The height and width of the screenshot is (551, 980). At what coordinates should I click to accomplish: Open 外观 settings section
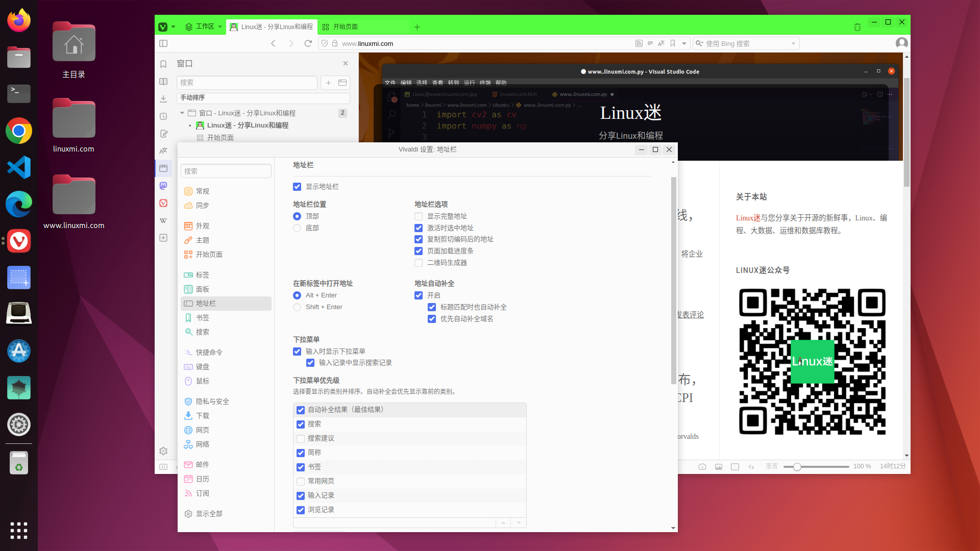(x=226, y=226)
